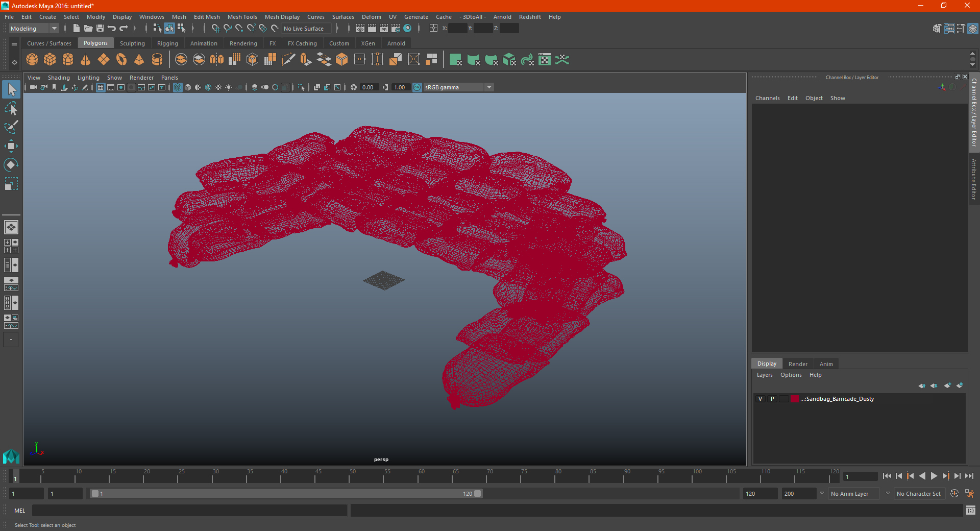Viewport: 980px width, 531px height.
Task: Open the Channels menu in Channel Box
Action: pos(768,98)
